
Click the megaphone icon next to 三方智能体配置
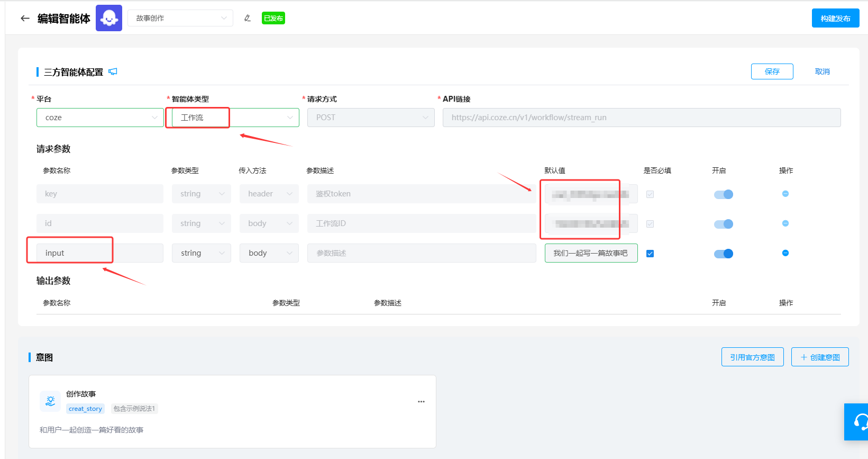(113, 71)
